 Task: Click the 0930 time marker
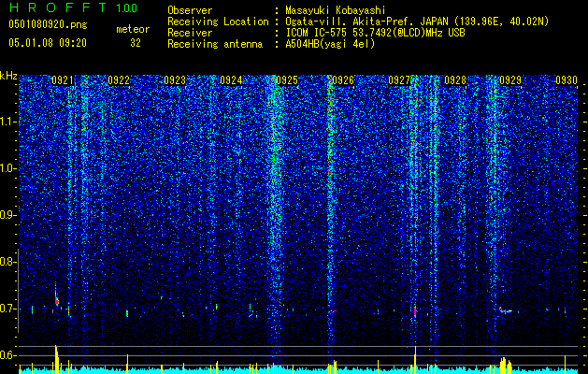[x=566, y=80]
